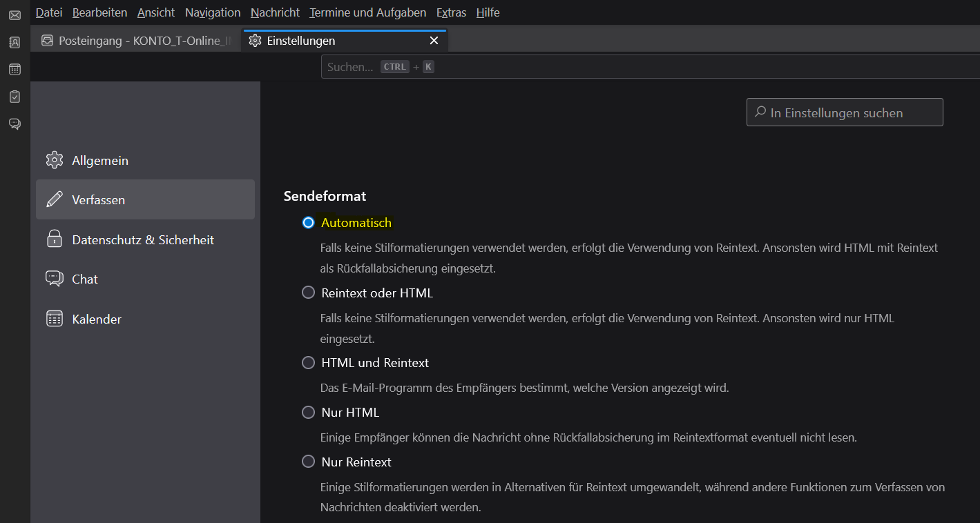
Task: Open Termine und Aufgaben menu
Action: [367, 12]
